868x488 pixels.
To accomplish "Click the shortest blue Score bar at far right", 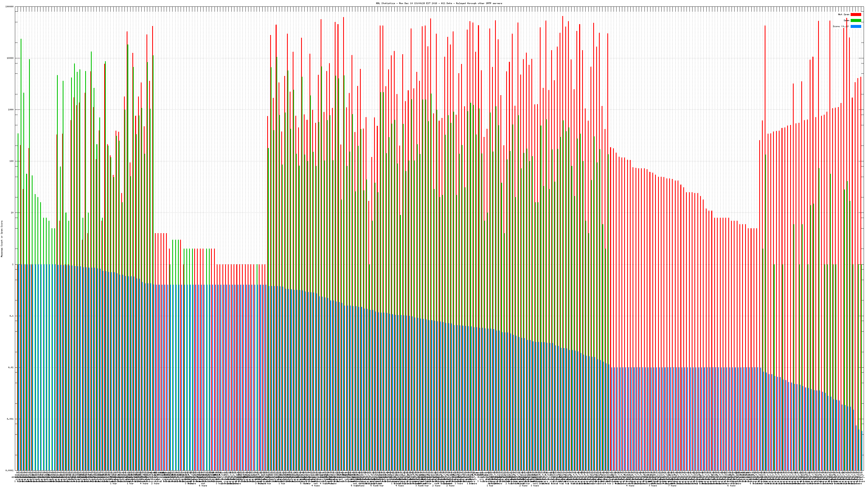I will coord(862,451).
